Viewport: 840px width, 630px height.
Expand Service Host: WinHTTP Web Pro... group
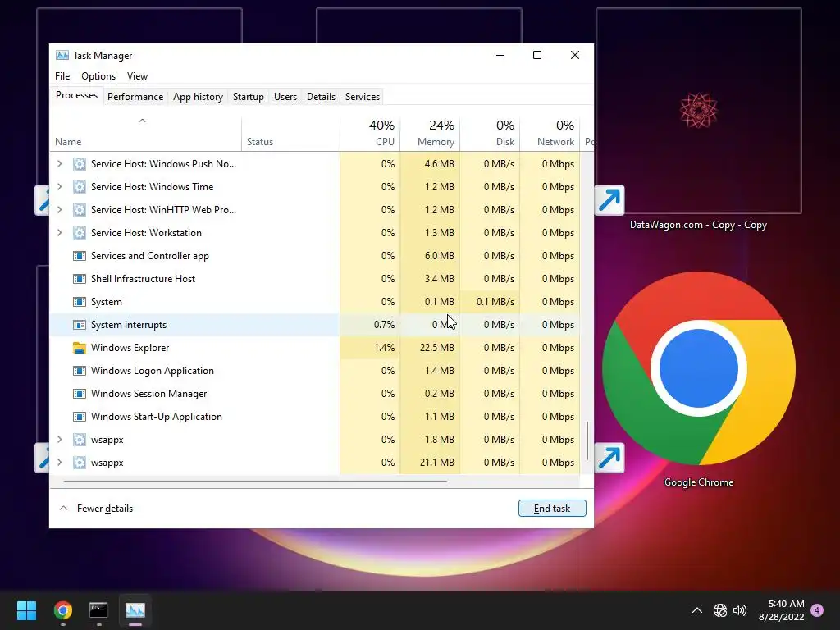[59, 210]
